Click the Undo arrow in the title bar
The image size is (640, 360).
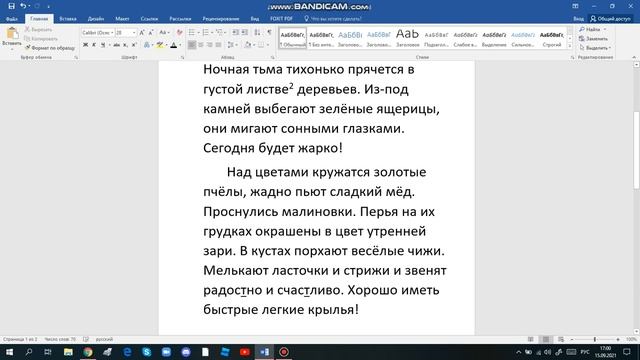pyautogui.click(x=23, y=6)
